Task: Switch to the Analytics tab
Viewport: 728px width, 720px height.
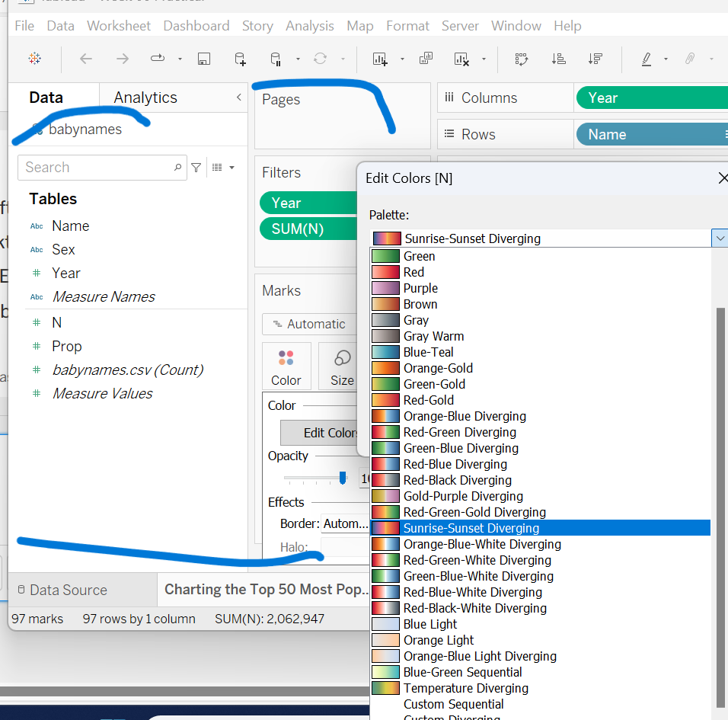Action: 145,98
